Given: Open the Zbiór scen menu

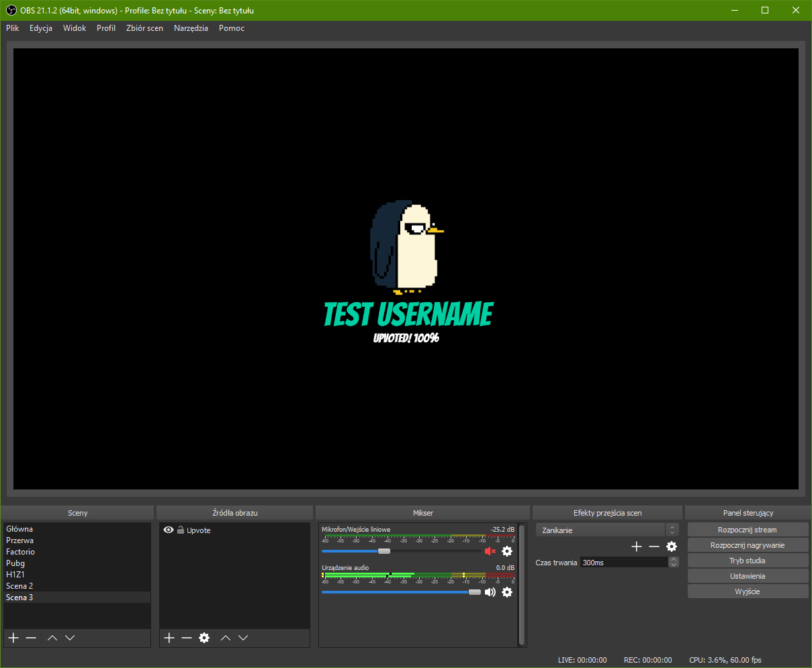Looking at the screenshot, I should tap(144, 28).
